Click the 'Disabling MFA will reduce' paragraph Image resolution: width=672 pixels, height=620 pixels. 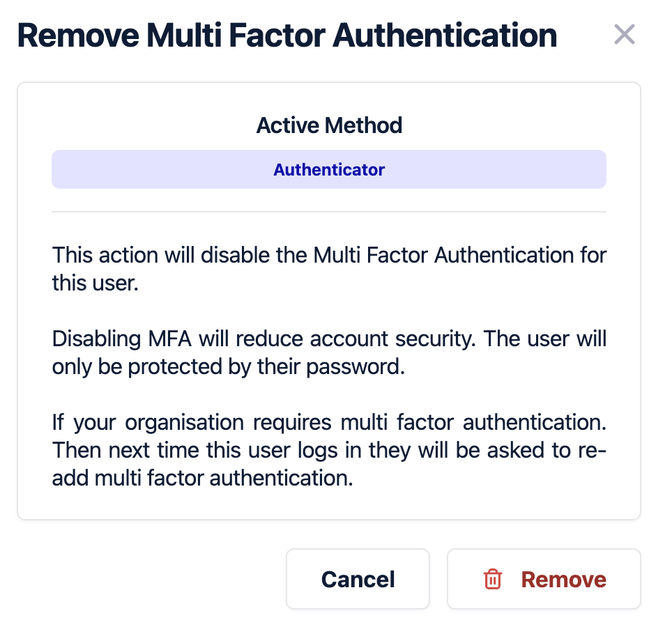(329, 353)
